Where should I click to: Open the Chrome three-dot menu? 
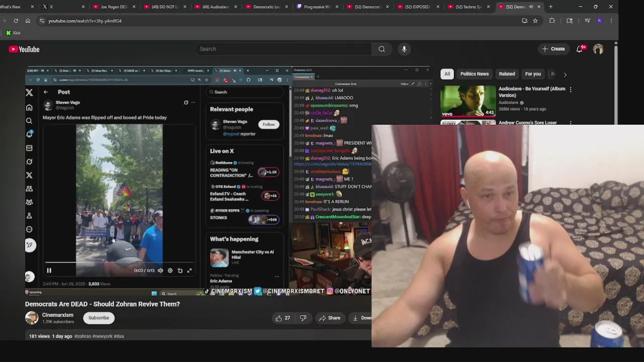[611, 21]
